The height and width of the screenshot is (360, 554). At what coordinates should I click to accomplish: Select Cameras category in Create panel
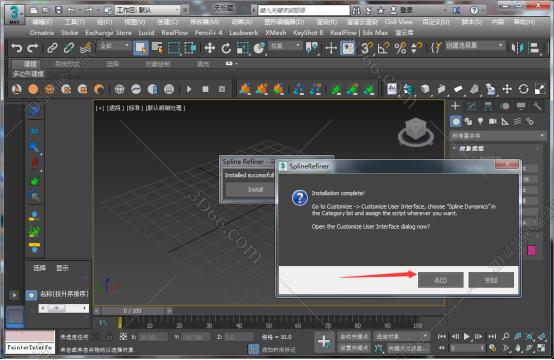point(493,122)
